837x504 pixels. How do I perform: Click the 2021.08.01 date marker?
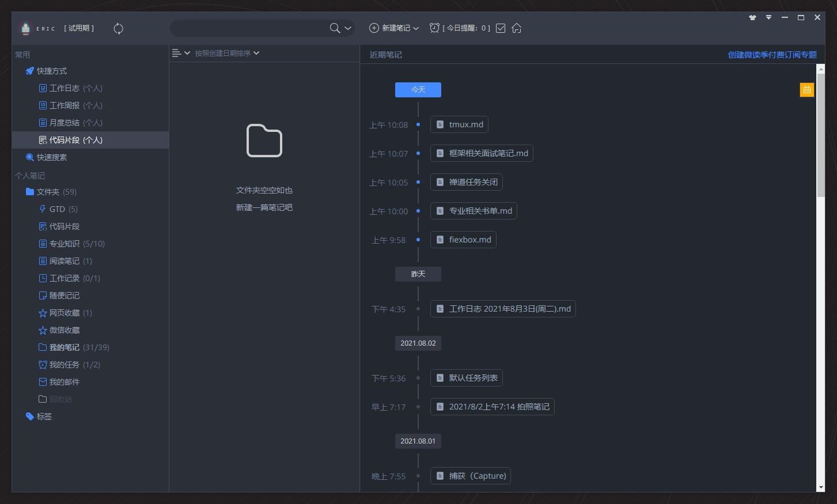point(418,441)
